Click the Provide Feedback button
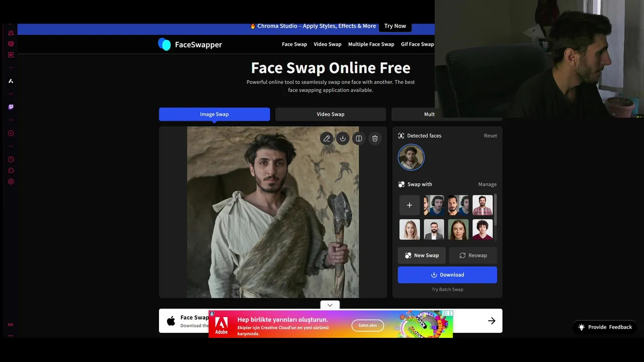 pos(605,327)
